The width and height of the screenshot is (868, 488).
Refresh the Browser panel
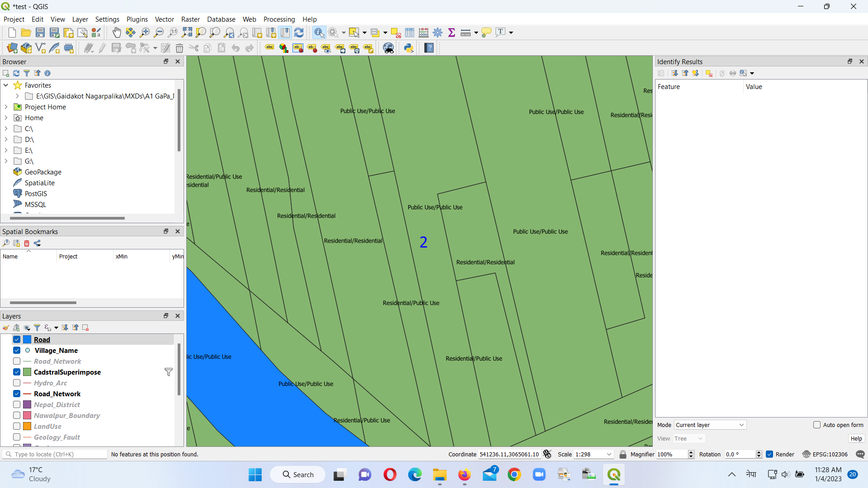pos(16,73)
